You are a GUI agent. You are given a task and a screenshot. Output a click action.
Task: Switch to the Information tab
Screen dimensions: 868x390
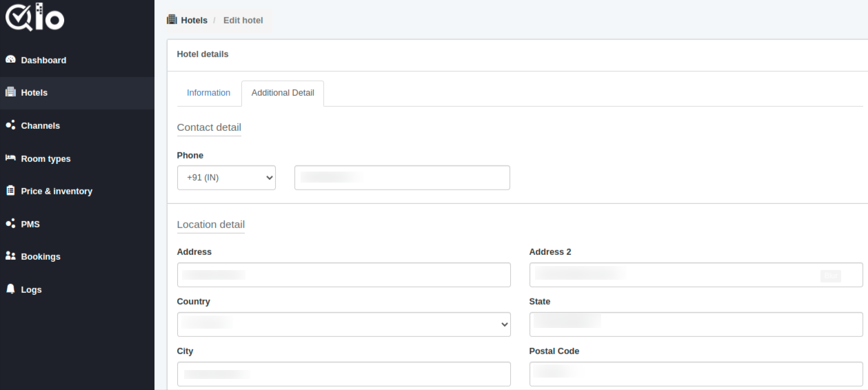(208, 93)
